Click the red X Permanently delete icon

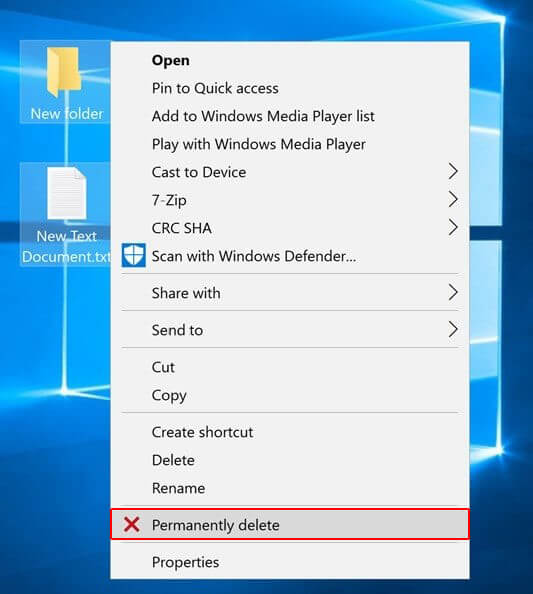point(131,525)
